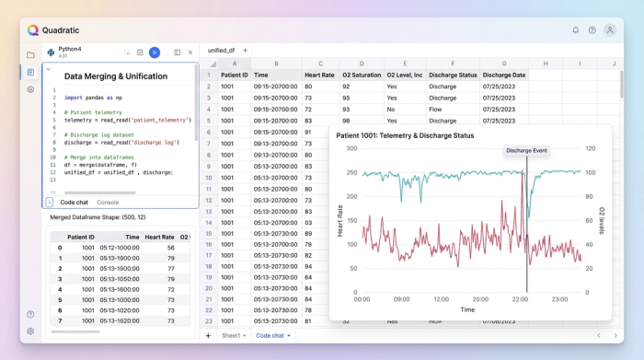Run the Python code cell
This screenshot has width=644, height=360.
point(155,52)
